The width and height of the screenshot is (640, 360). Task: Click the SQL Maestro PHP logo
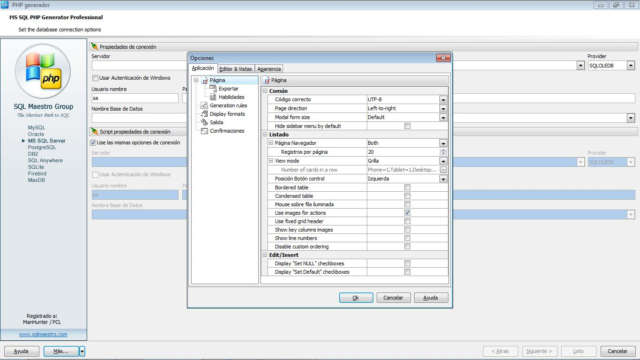coord(43,71)
